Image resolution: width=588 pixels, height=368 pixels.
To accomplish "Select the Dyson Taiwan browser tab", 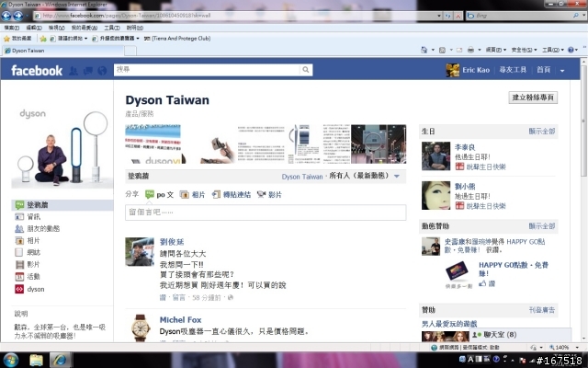I will (x=63, y=51).
